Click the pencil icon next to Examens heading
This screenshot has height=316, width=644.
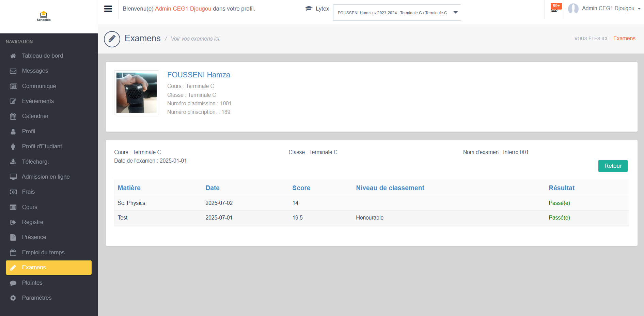[x=112, y=39]
